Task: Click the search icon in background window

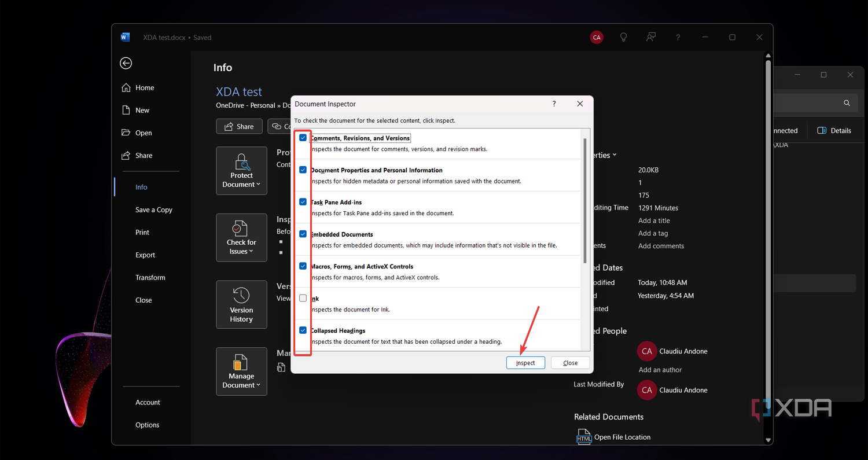Action: pyautogui.click(x=847, y=103)
